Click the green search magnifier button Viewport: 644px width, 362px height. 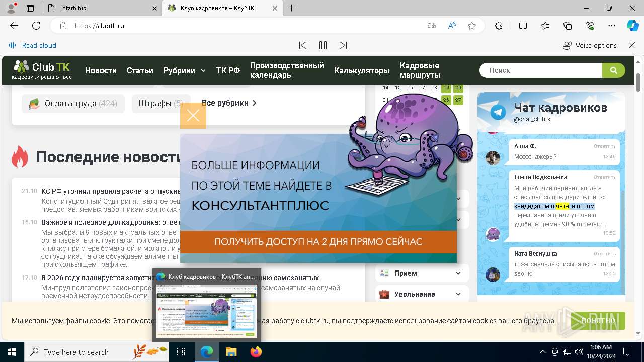pos(614,70)
